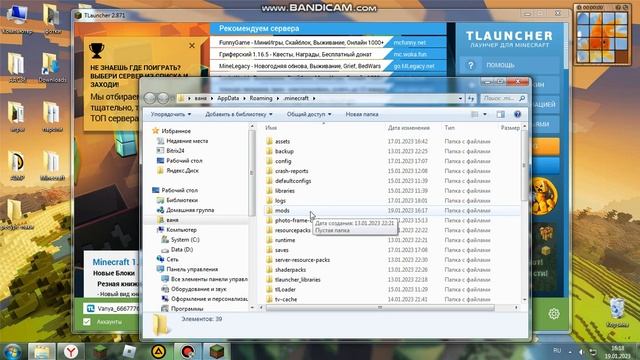Sort files by Дата изменения column
Screen dimensions: 640x360
tap(409, 128)
